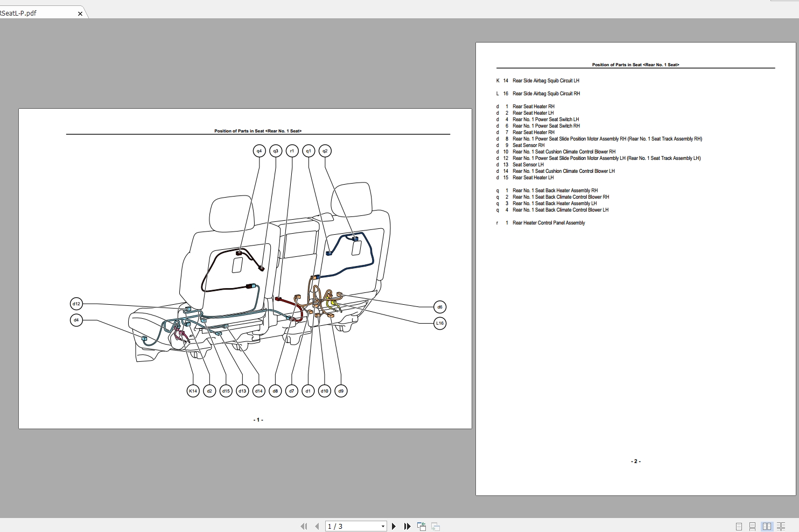
Task: Select the two-page side-by-side view icon
Action: [767, 526]
